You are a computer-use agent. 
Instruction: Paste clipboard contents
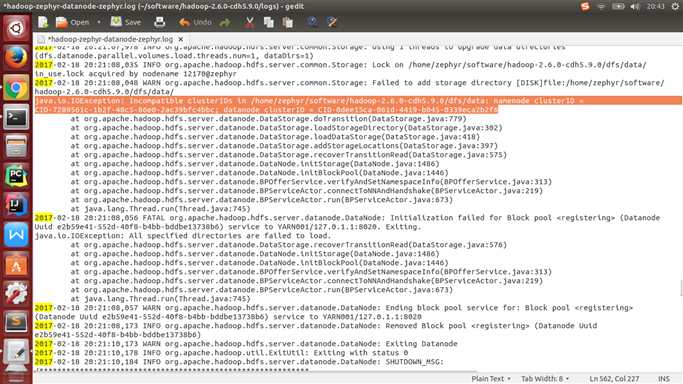point(287,22)
